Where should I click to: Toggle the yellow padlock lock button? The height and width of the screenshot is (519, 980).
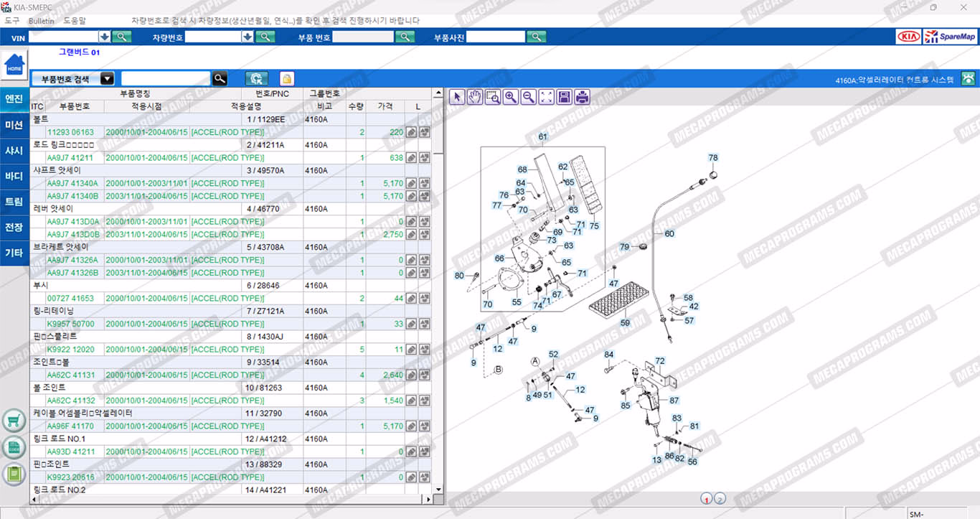pos(286,79)
